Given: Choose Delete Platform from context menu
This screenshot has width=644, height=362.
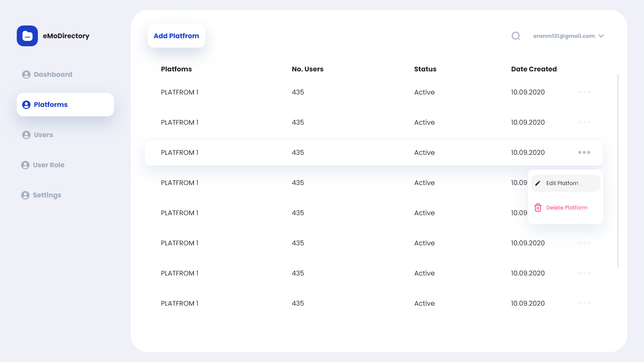Looking at the screenshot, I should (x=567, y=208).
